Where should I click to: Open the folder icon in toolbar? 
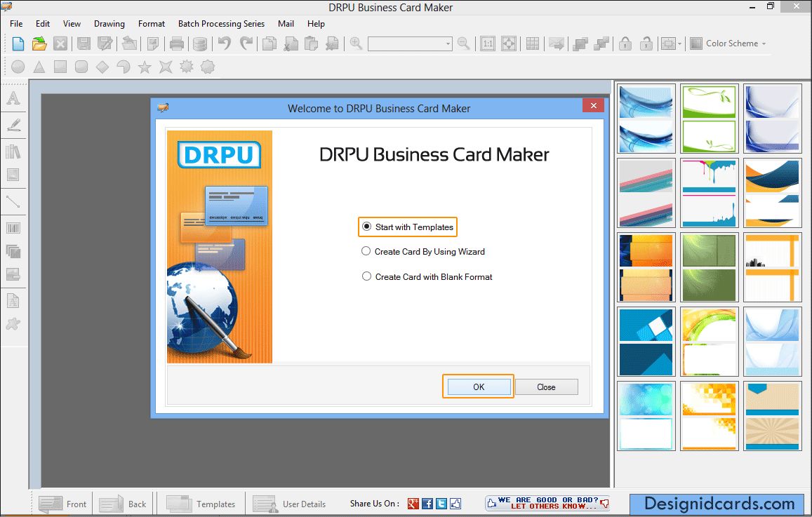point(39,44)
